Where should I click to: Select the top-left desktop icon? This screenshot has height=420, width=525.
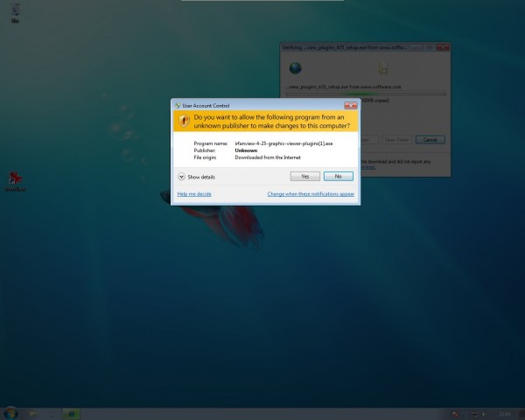(15, 13)
